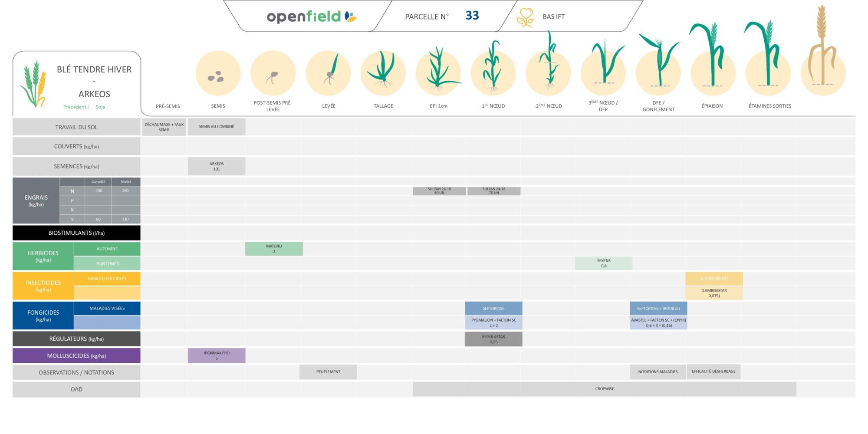Open the CROPWISE bar in OAD row
Screen dimensions: 868x434
coord(604,389)
